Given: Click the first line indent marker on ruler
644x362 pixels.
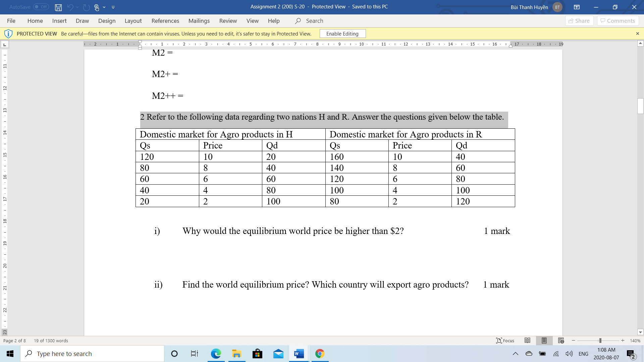Looking at the screenshot, I should (140, 42).
